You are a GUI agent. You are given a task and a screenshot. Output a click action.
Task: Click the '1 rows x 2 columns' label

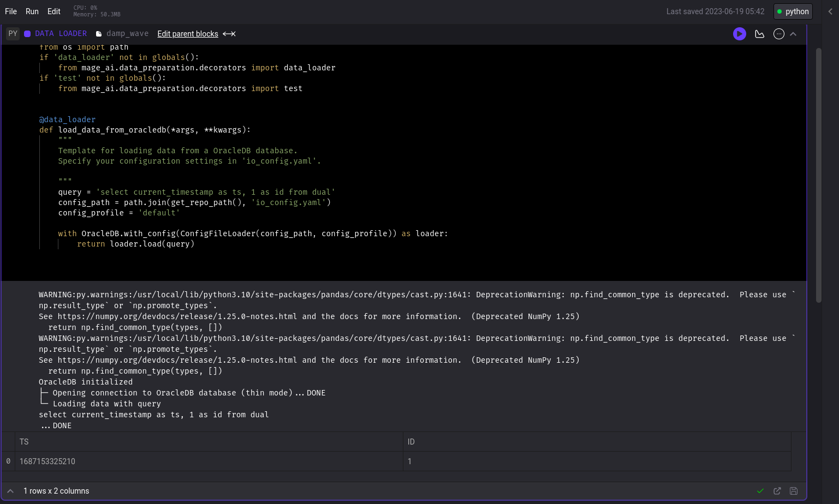tap(56, 491)
